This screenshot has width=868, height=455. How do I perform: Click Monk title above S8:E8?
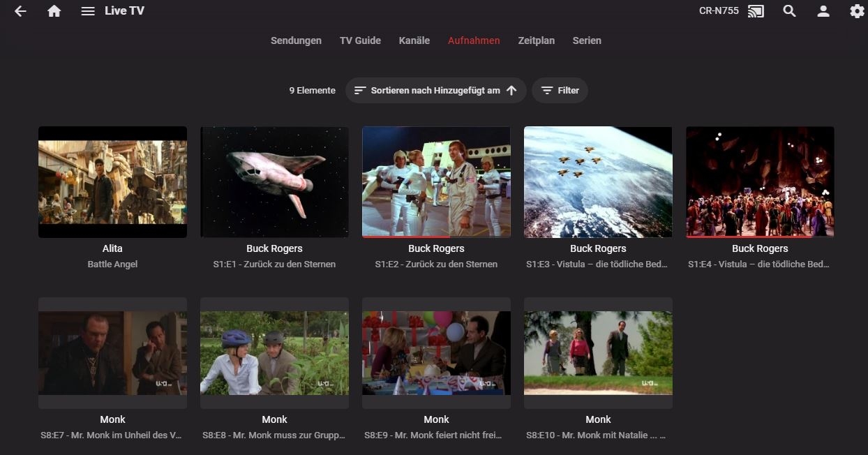[274, 419]
